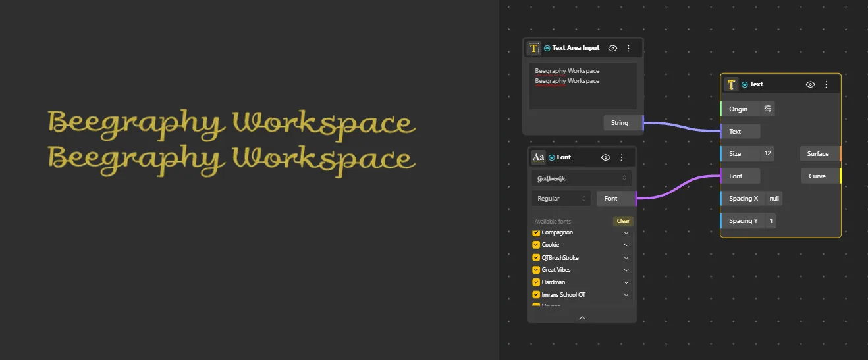
Task: Click the Spacing Y label
Action: tap(744, 220)
